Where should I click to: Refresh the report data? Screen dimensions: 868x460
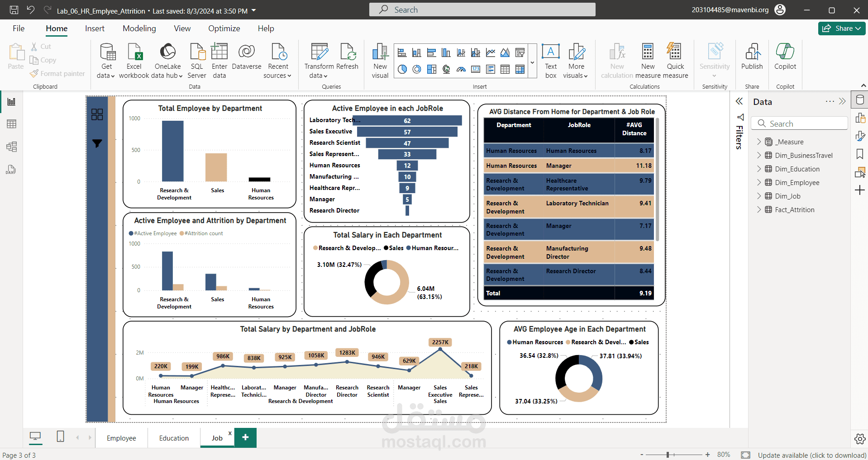(x=348, y=57)
